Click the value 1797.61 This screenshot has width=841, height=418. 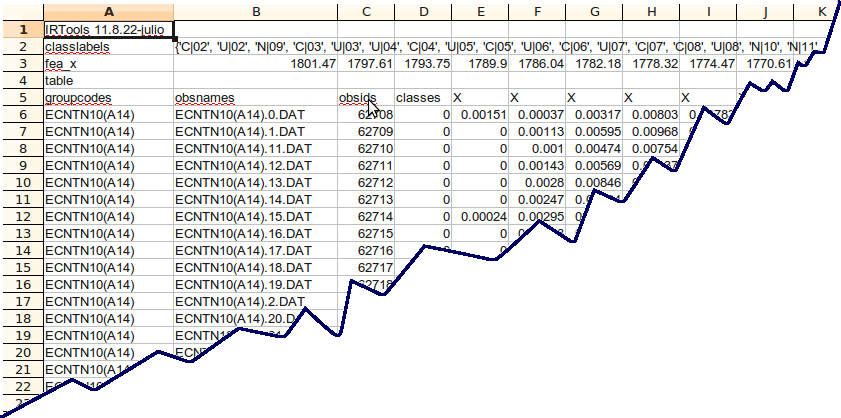click(x=366, y=64)
